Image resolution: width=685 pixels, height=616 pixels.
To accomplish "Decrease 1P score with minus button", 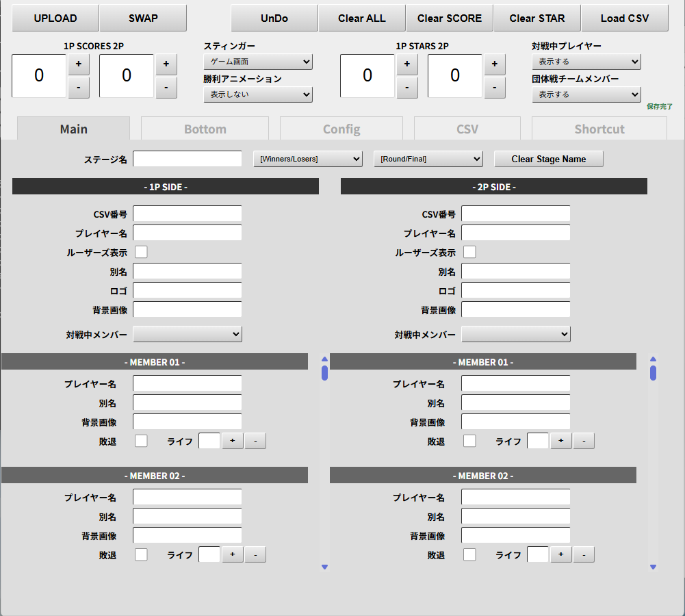I will coord(79,88).
